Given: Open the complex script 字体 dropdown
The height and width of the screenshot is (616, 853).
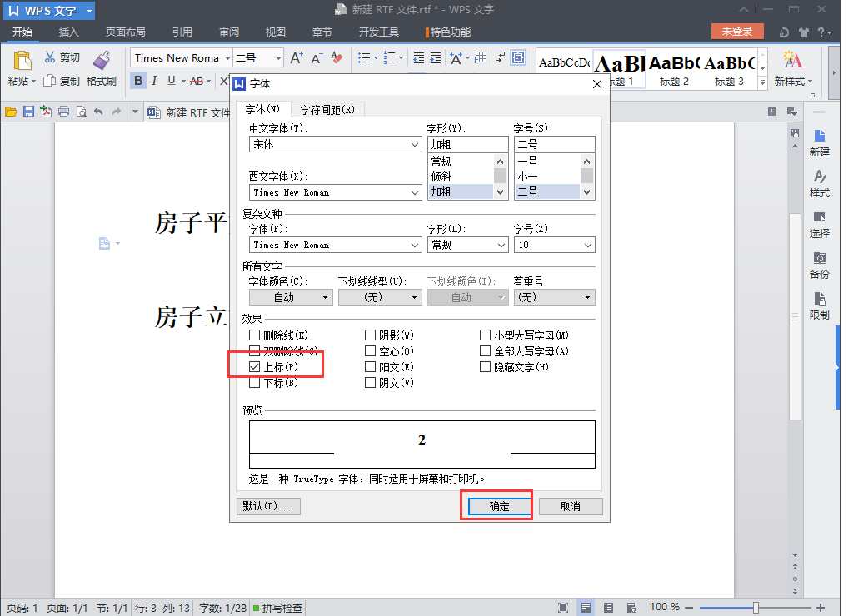Looking at the screenshot, I should [x=335, y=245].
